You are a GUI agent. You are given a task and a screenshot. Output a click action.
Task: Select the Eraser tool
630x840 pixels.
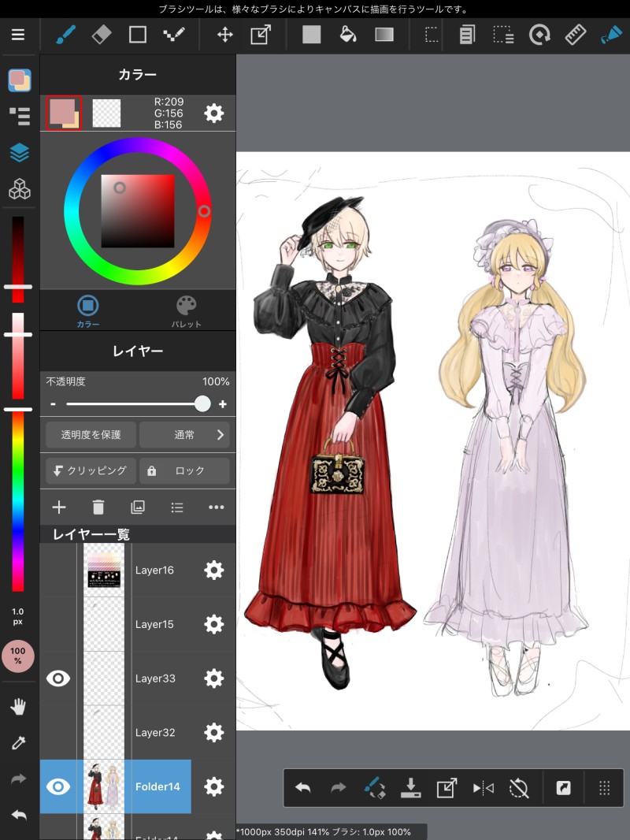pyautogui.click(x=102, y=35)
